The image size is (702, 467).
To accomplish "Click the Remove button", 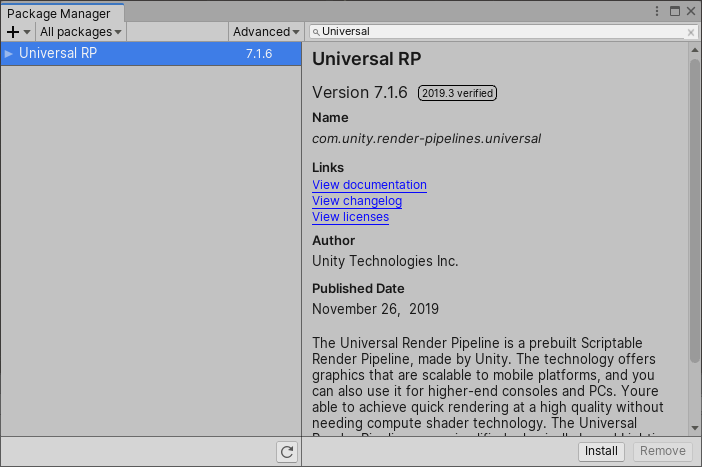I will (663, 451).
